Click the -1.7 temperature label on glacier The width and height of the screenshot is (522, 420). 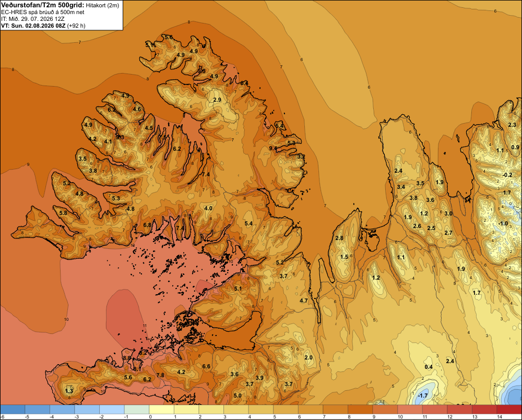422,395
